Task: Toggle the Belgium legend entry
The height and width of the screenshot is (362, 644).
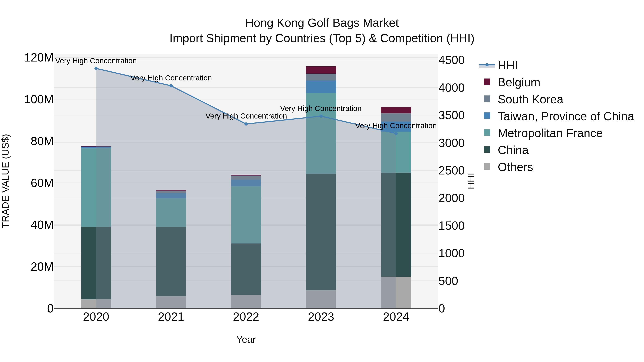Action: (x=512, y=82)
